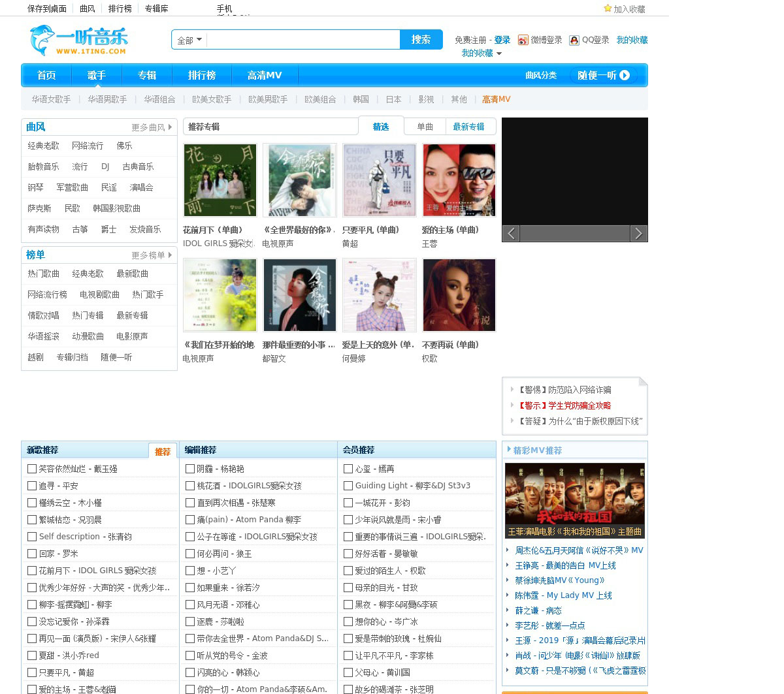Open the 排行榜 navigation tab
Viewport: 784px width, 694px height.
[202, 75]
